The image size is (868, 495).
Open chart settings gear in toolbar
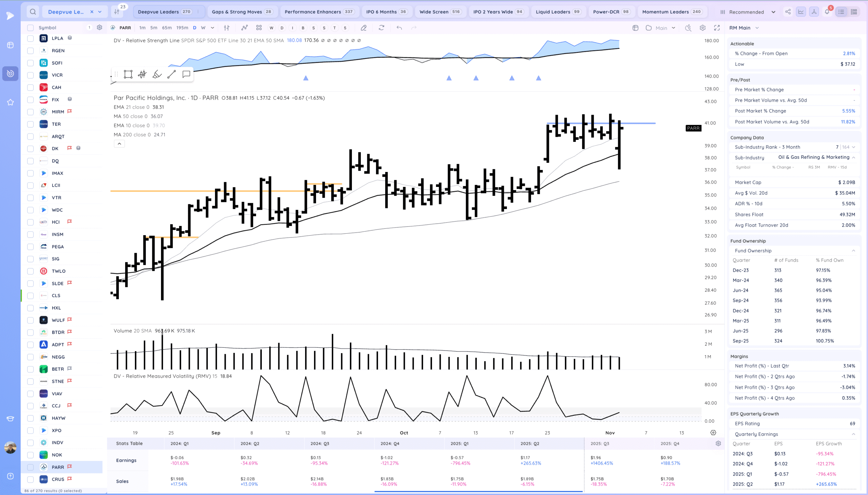pos(703,28)
